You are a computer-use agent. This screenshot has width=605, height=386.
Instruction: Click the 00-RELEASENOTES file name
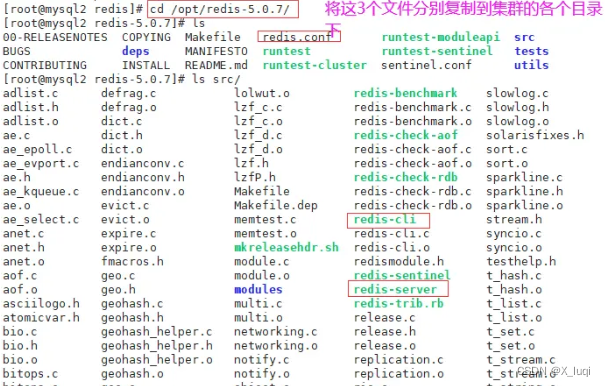[x=55, y=37]
